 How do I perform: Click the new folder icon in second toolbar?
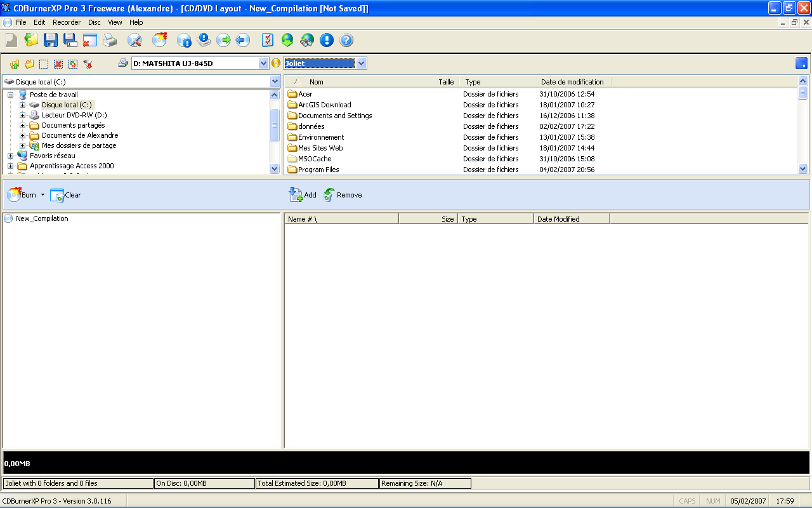click(29, 63)
